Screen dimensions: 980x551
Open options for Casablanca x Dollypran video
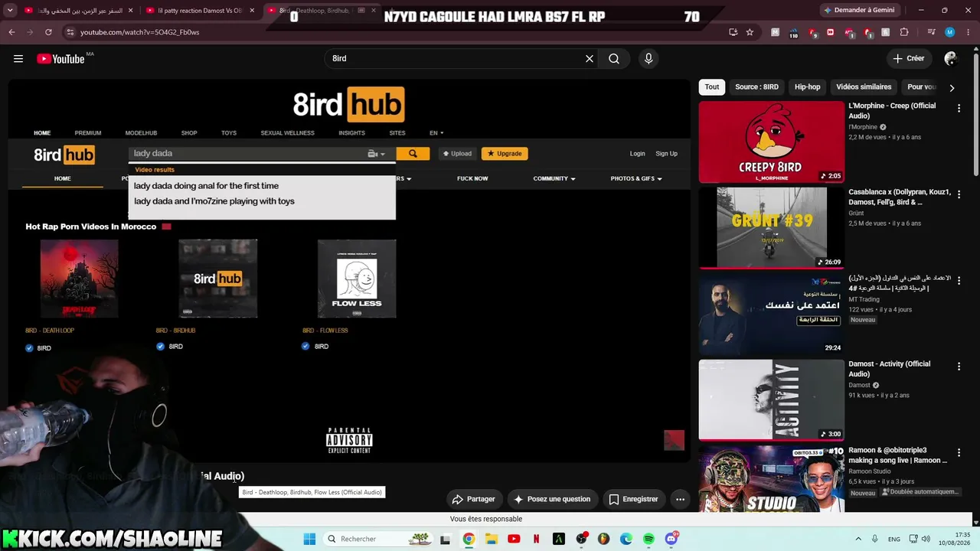pyautogui.click(x=959, y=194)
